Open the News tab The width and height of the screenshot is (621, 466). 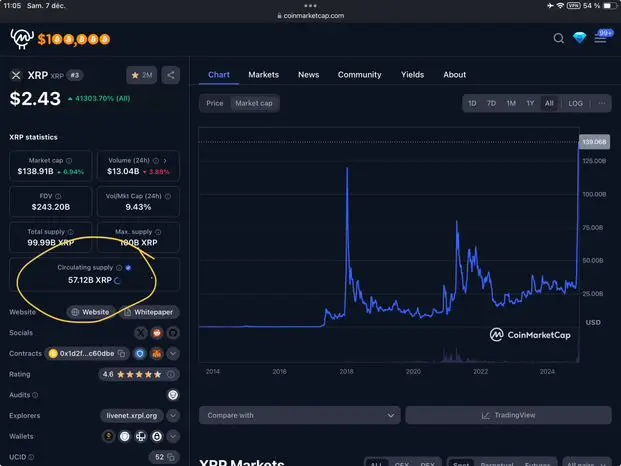point(309,74)
